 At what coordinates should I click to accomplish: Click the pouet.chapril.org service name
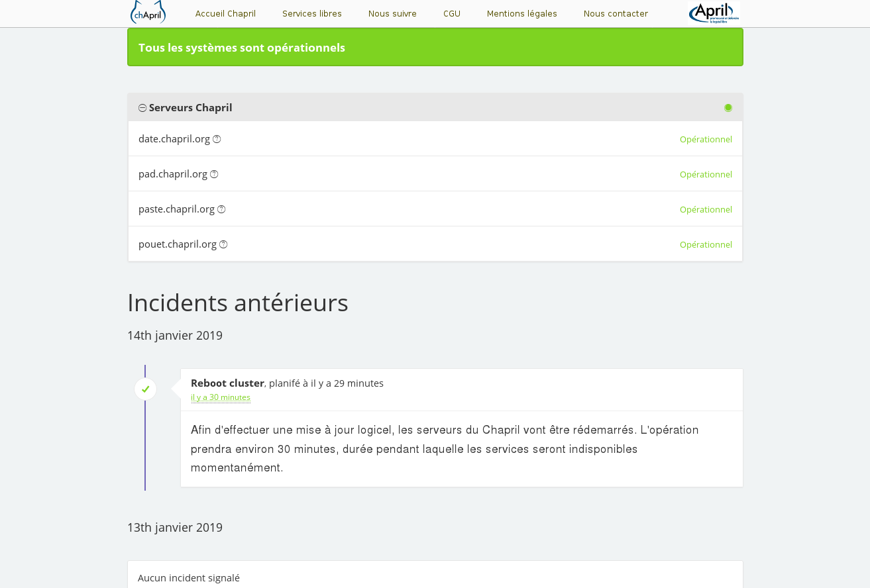pos(178,244)
